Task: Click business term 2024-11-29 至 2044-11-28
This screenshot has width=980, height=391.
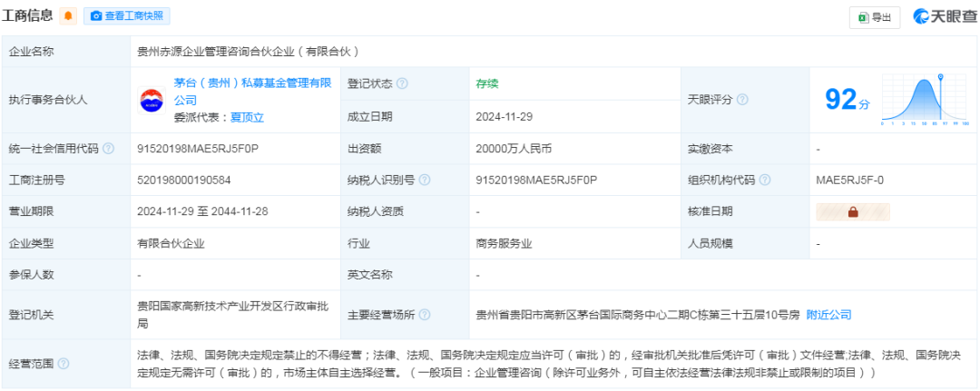Action: pos(202,211)
